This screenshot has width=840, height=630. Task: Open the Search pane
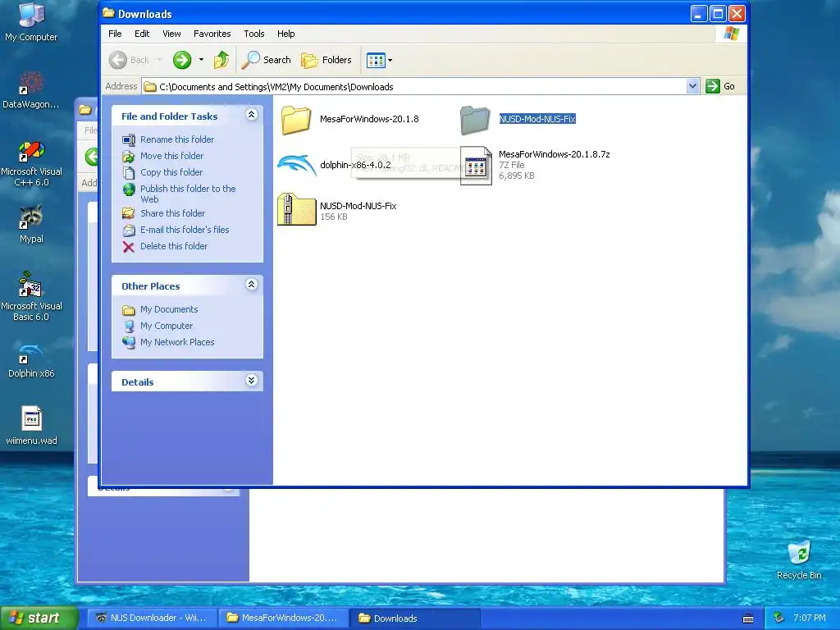click(x=267, y=60)
